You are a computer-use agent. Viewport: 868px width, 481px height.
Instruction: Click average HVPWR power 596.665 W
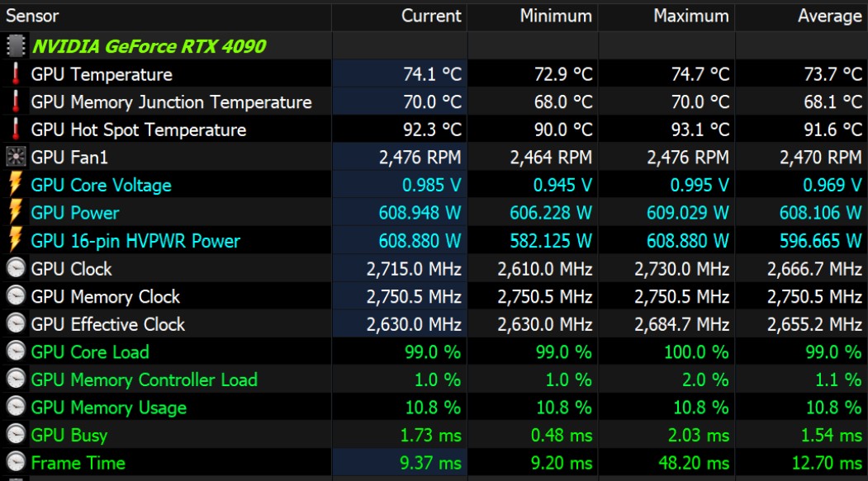click(821, 241)
